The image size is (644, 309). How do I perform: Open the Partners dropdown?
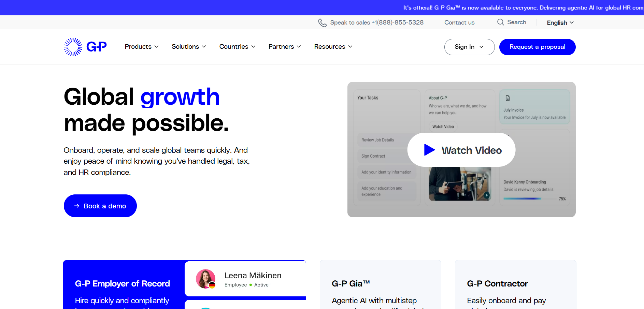(285, 47)
